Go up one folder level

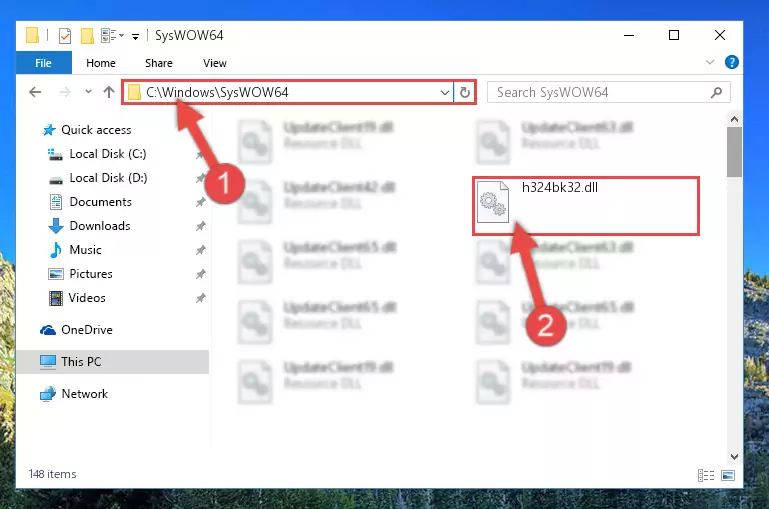tap(109, 92)
